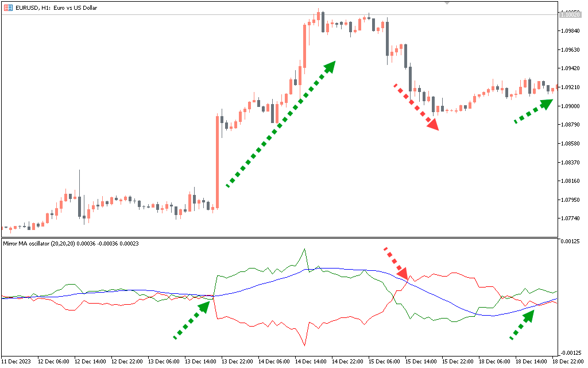Click the '14 Dec 22:00' time label

[x=347, y=361]
